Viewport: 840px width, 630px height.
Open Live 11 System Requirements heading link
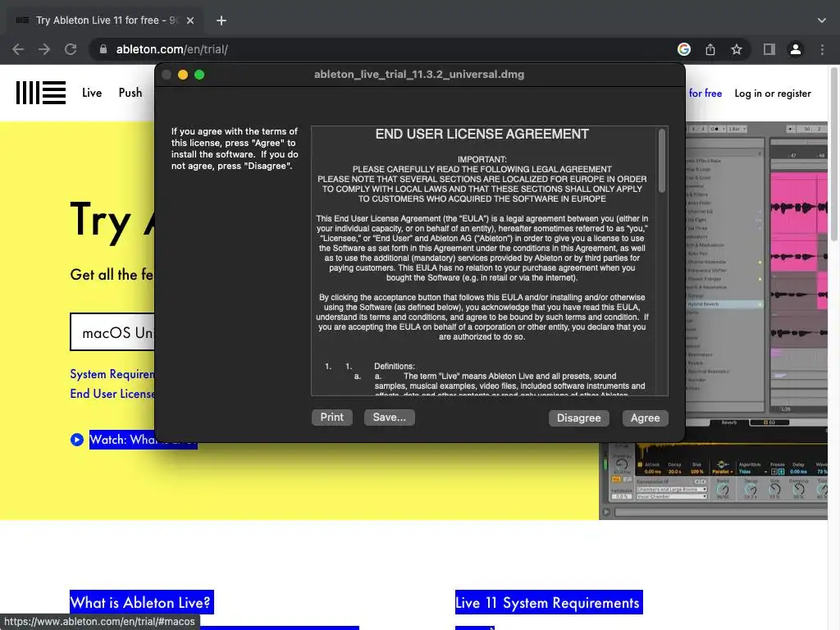pyautogui.click(x=549, y=603)
